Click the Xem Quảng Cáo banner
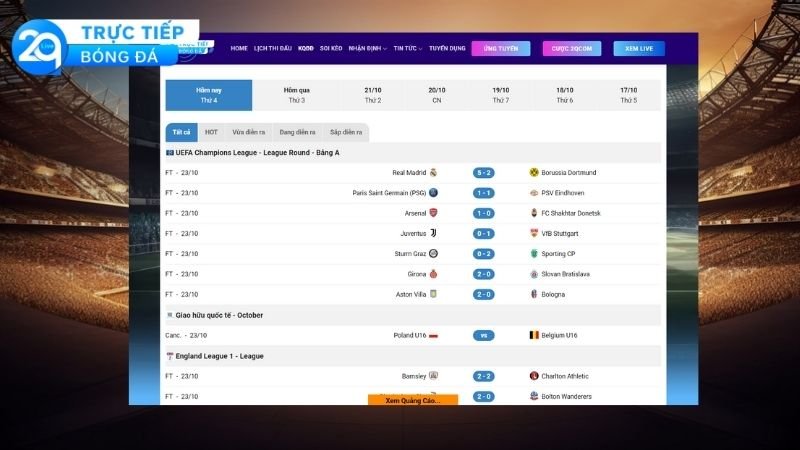The width and height of the screenshot is (800, 450). [413, 400]
